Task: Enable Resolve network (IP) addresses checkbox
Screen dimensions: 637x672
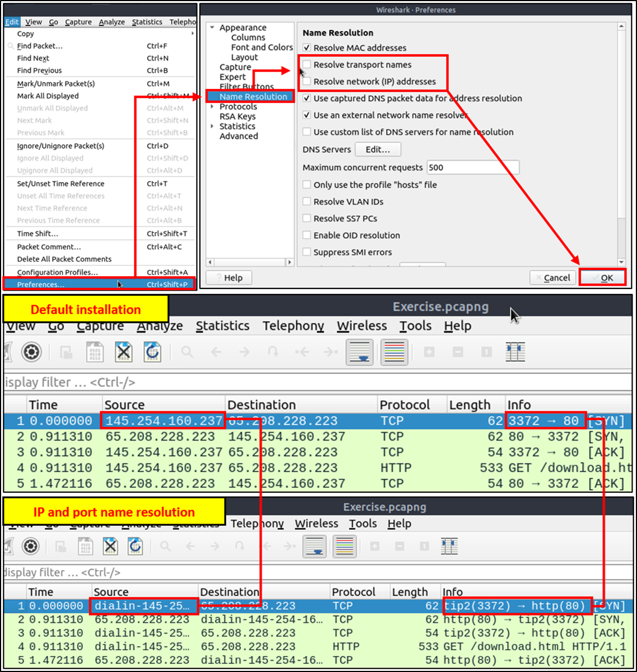Action: coord(307,82)
